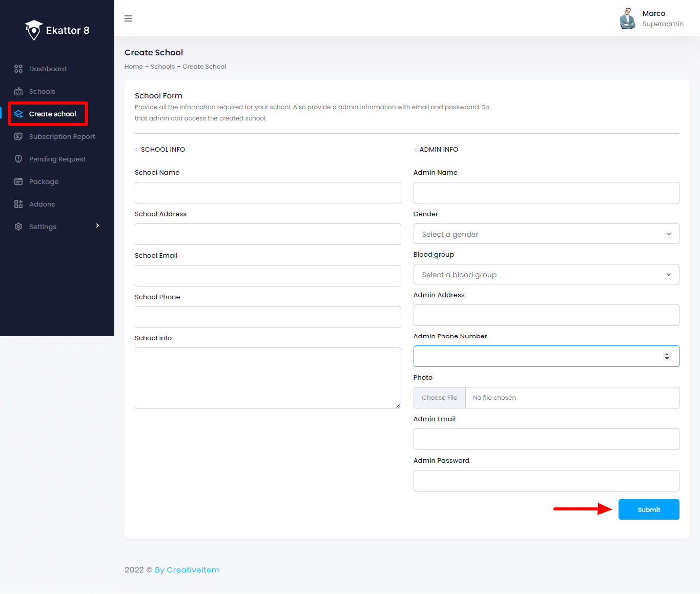Focus the School Name input field
The image size is (700, 594).
[x=267, y=193]
